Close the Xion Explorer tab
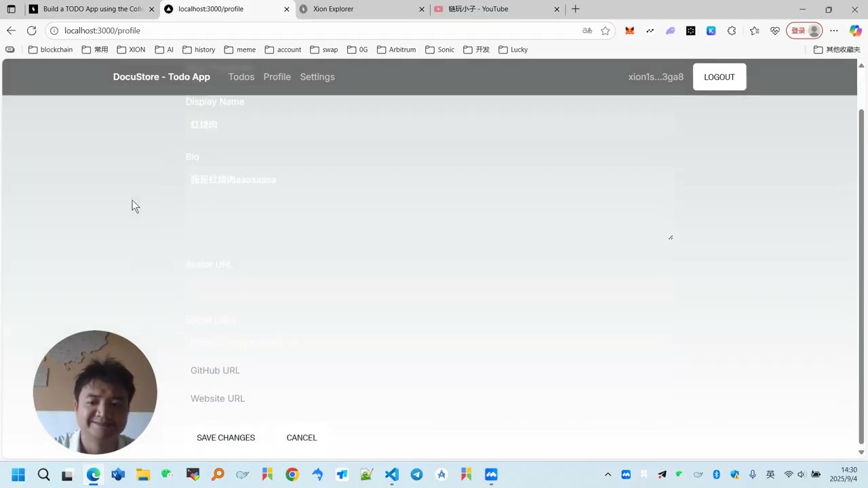Screen dimensions: 868x488 click(x=422, y=9)
